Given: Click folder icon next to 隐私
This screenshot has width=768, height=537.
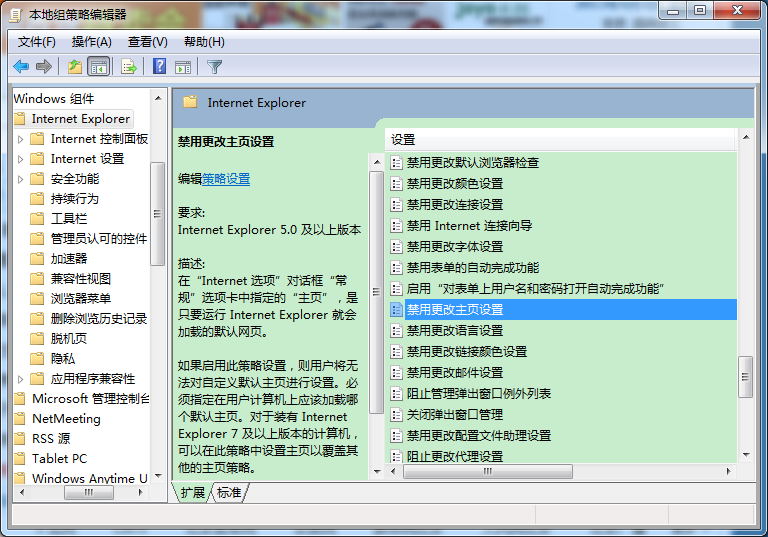Looking at the screenshot, I should 37,359.
